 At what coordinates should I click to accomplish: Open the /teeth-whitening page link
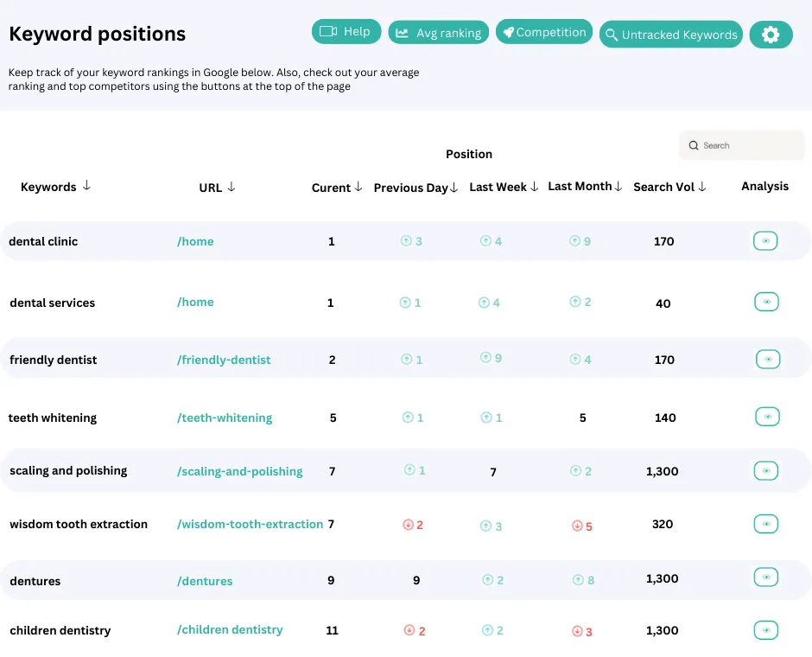click(x=225, y=417)
